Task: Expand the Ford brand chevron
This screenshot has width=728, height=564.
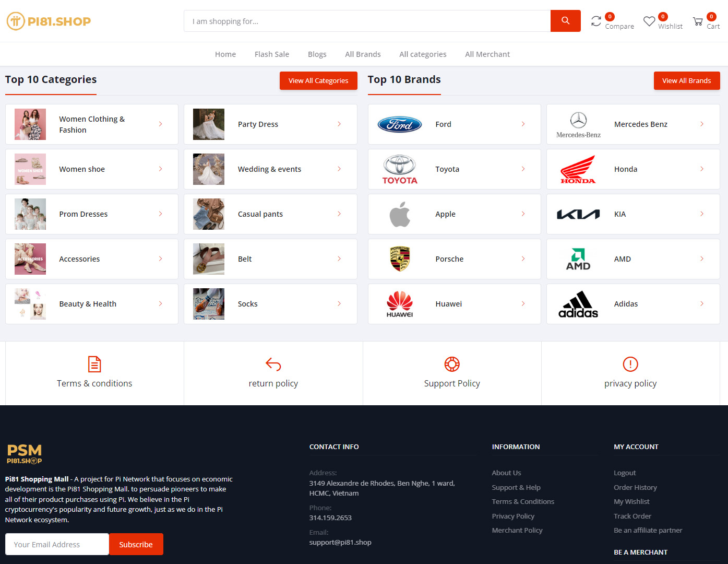Action: pyautogui.click(x=523, y=124)
